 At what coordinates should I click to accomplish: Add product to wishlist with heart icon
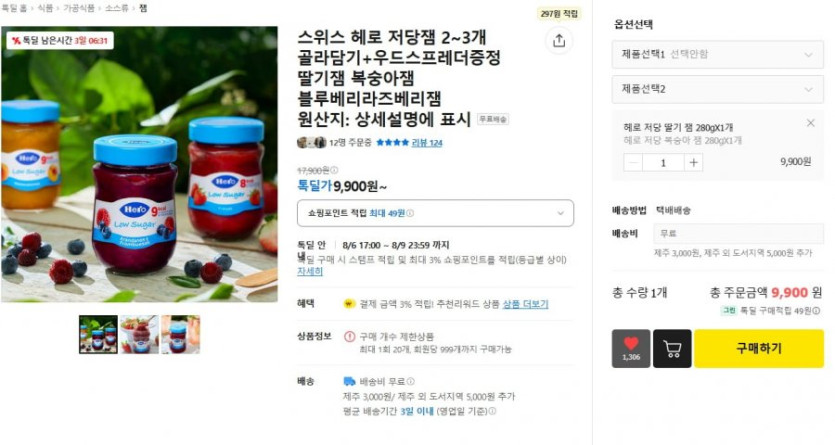coord(631,348)
